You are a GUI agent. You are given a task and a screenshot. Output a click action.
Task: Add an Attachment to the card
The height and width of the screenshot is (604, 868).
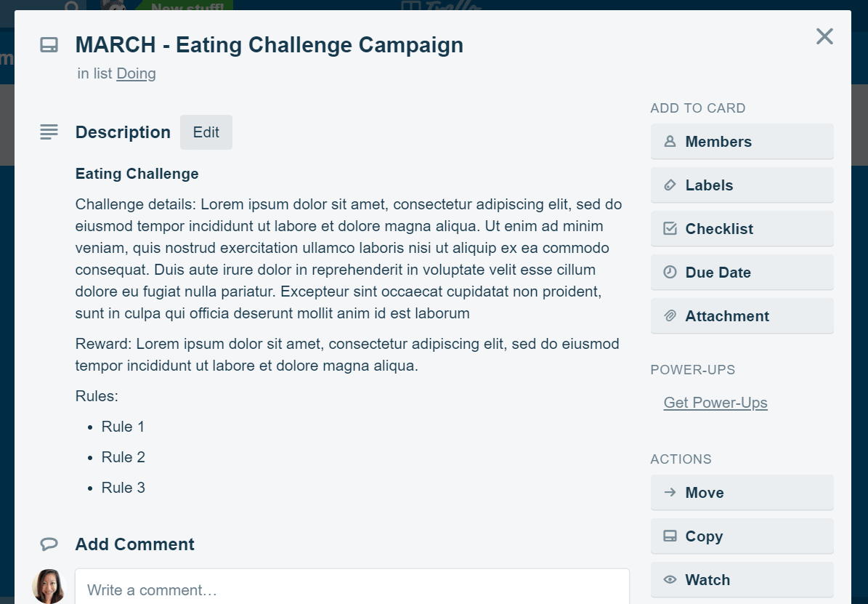(x=742, y=316)
